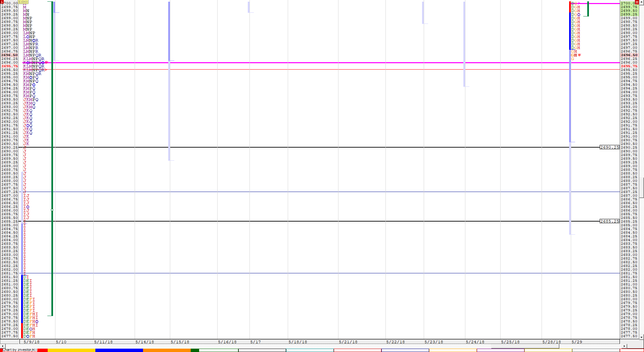Image resolution: width=644 pixels, height=352 pixels.
Task: Click the 5/24/18 date label
Action: coord(475,342)
